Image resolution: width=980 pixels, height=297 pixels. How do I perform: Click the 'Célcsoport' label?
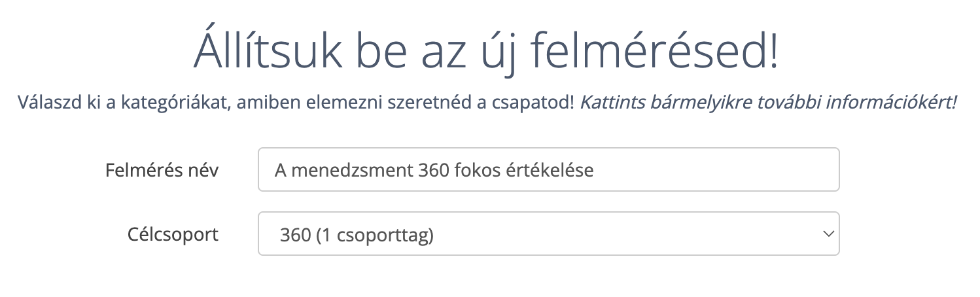tap(173, 234)
